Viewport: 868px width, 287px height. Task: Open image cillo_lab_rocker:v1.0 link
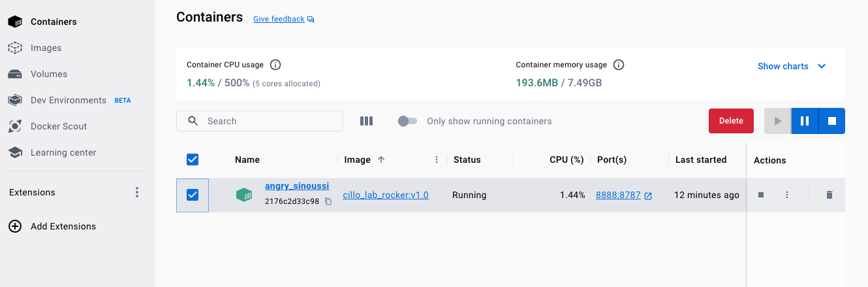click(386, 195)
